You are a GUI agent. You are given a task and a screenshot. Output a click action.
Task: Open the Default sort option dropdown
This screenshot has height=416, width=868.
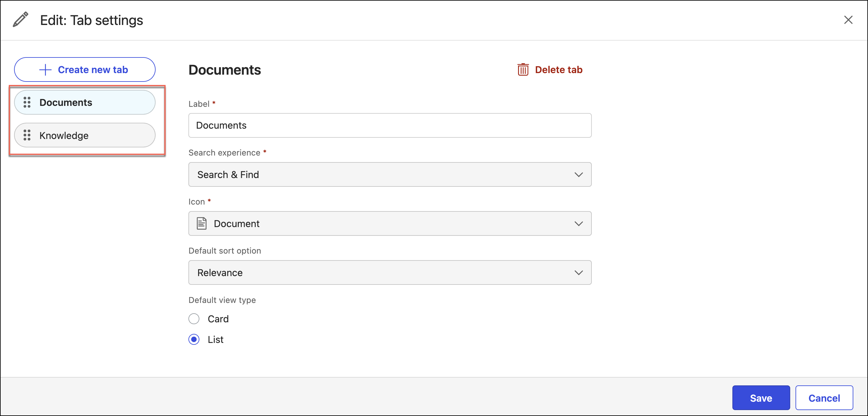[390, 273]
